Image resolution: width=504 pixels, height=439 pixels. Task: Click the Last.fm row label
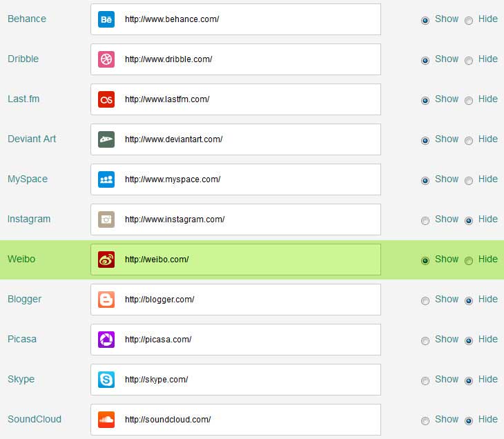click(x=23, y=99)
